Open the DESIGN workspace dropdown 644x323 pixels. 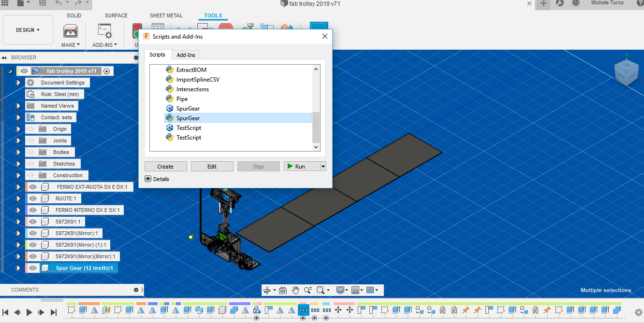[28, 30]
